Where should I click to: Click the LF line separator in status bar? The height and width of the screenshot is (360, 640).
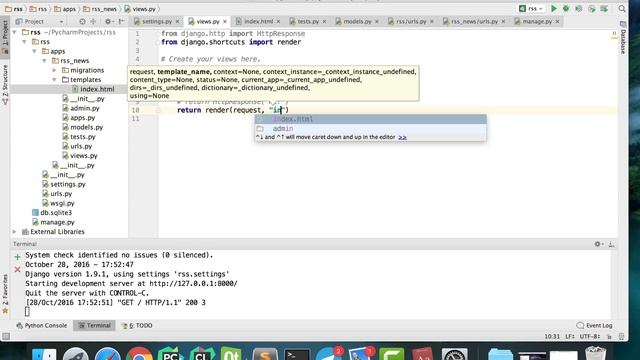(570, 336)
